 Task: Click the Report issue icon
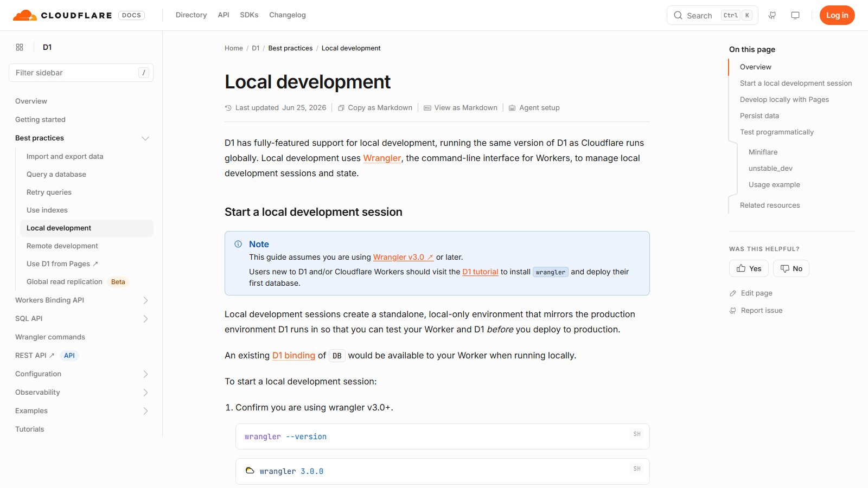click(733, 311)
